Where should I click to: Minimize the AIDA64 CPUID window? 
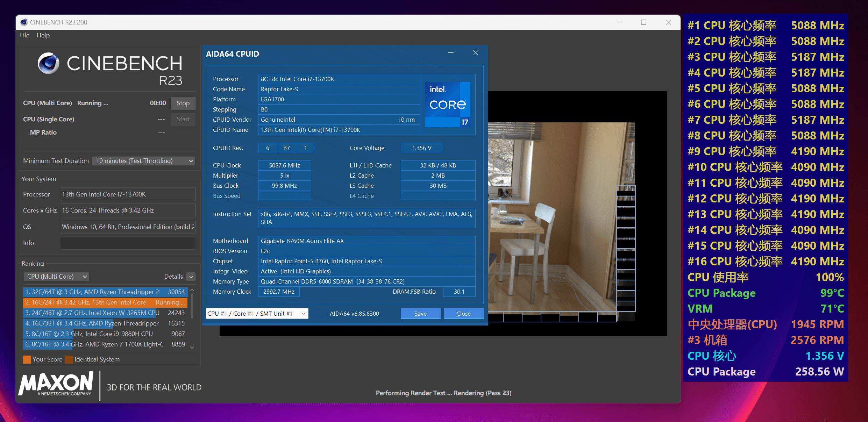(451, 53)
